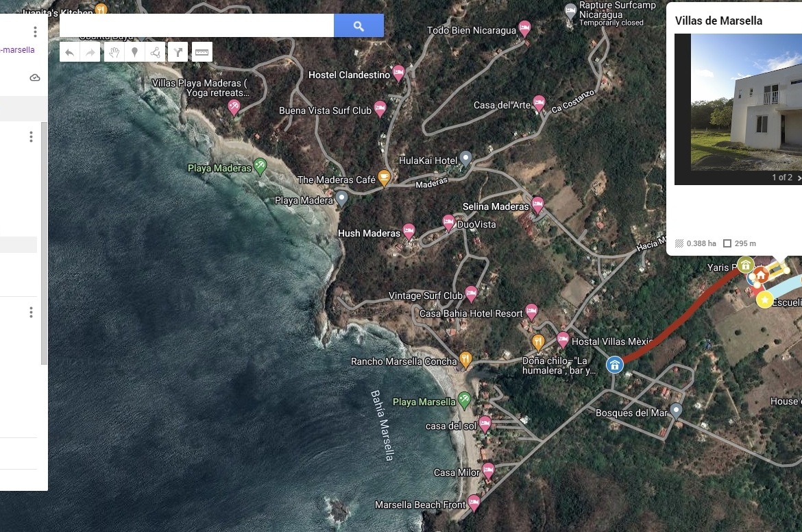Click the yellow star marker
The width and height of the screenshot is (802, 532).
[x=765, y=300]
